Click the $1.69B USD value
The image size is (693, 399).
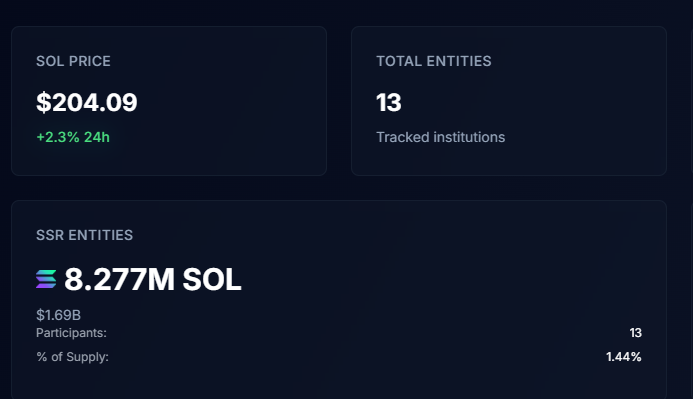58,315
